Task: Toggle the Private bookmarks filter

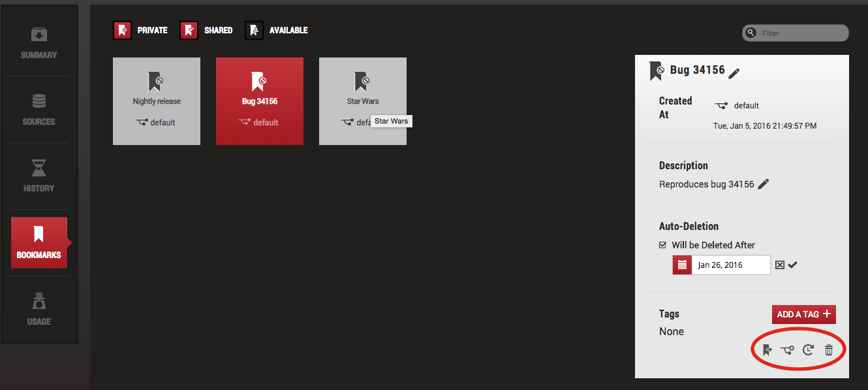Action: pyautogui.click(x=123, y=30)
